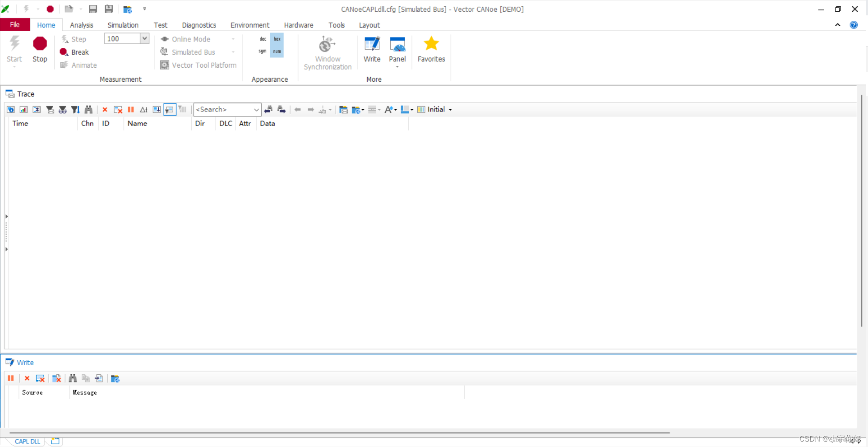Toggle delta time display in Trace
The image size is (868, 447).
143,109
